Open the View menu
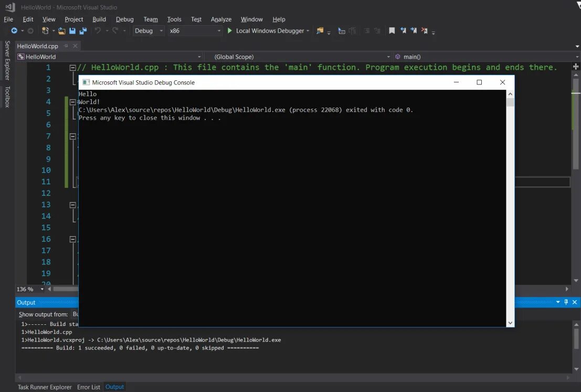The image size is (581, 392). click(x=49, y=19)
